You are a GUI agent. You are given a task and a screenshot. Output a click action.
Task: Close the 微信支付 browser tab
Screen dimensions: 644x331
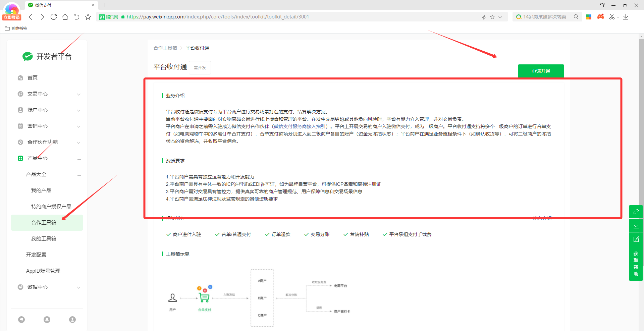tap(93, 5)
